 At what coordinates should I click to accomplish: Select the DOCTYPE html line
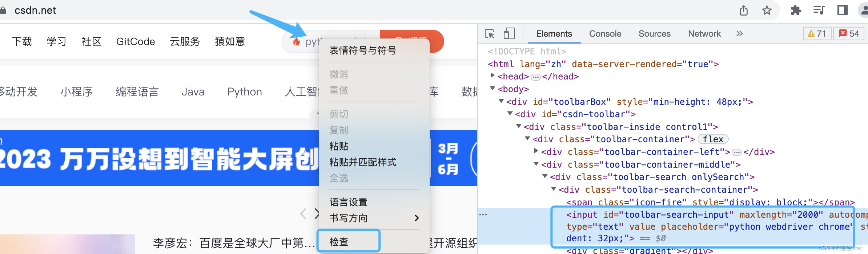(527, 52)
